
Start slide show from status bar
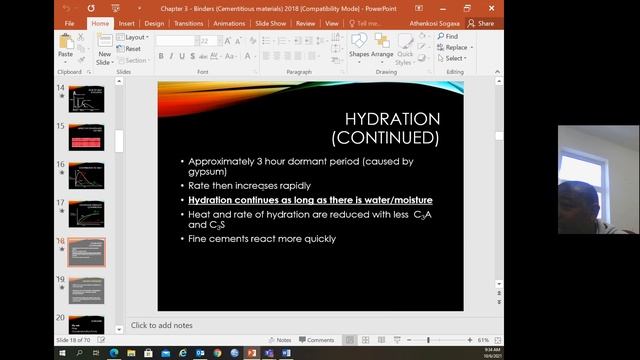(x=397, y=340)
